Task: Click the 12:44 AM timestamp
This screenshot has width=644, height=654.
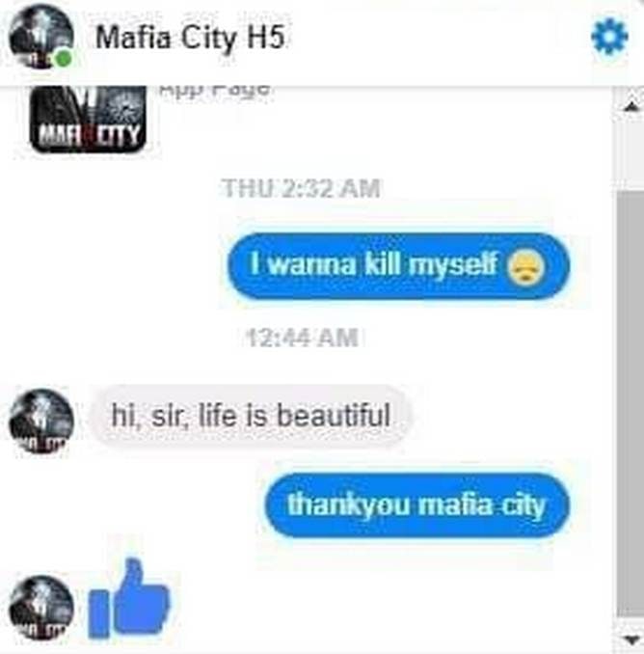Action: click(303, 337)
